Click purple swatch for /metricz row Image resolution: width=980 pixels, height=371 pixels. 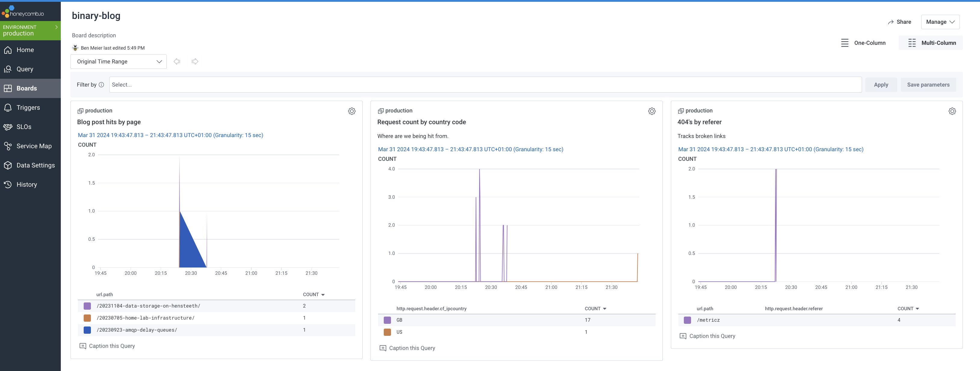[687, 320]
